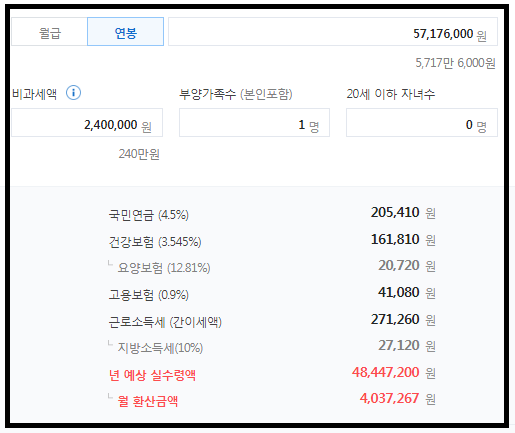The height and width of the screenshot is (433, 515).
Task: Select the 근로소득세 (간이세액) row label
Action: pyautogui.click(x=165, y=322)
